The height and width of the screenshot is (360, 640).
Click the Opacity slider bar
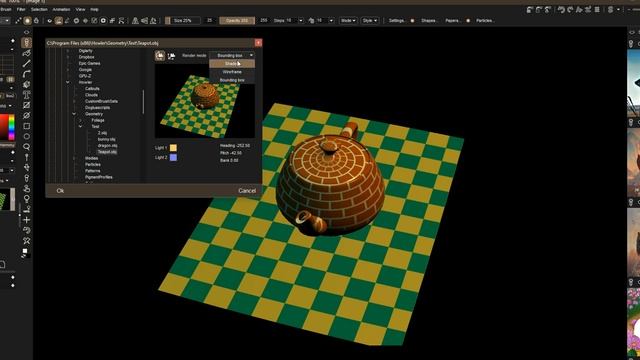pos(237,20)
